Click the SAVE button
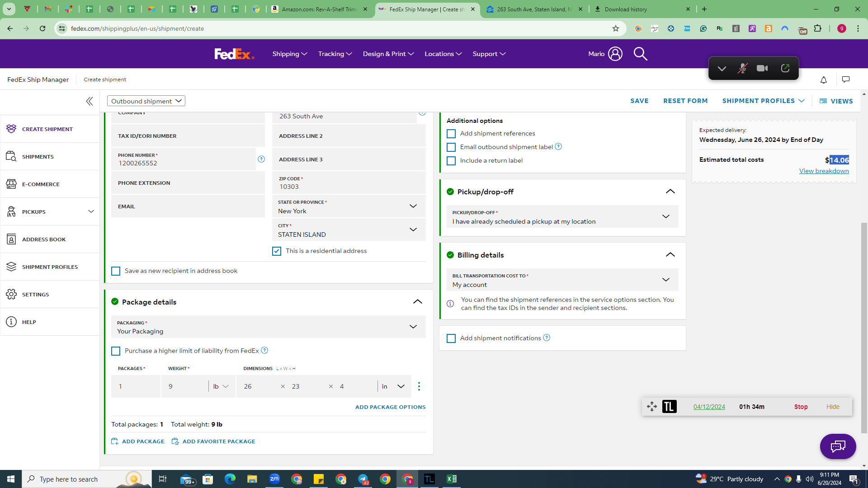 click(x=639, y=101)
